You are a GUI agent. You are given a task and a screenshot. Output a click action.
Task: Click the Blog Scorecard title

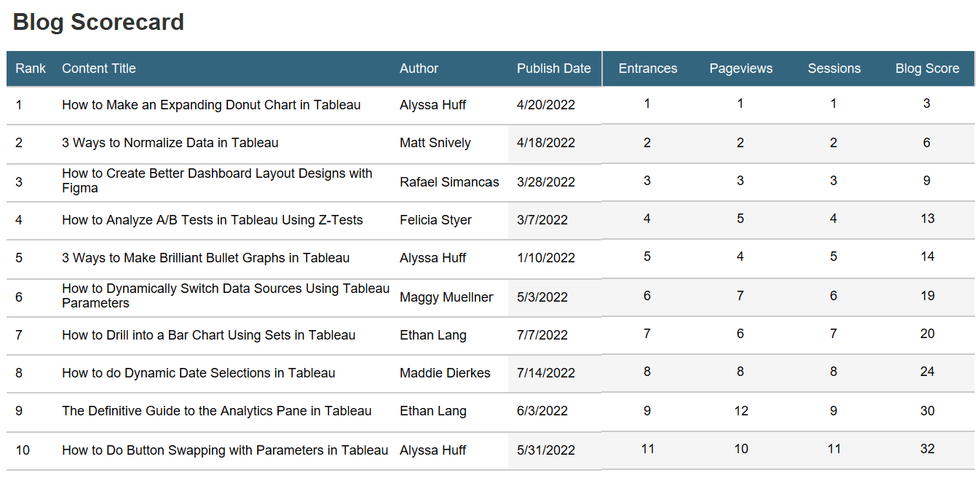click(x=98, y=22)
